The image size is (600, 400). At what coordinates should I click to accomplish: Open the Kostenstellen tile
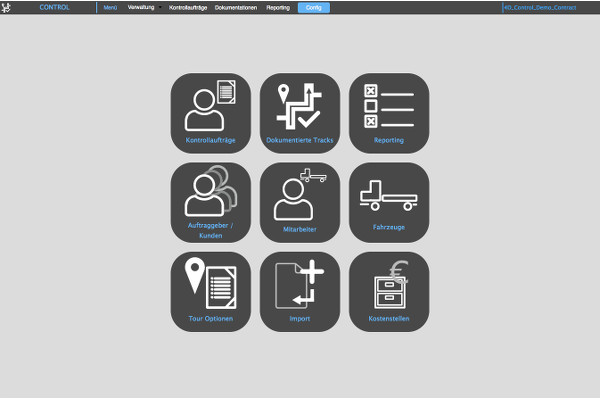click(x=389, y=292)
